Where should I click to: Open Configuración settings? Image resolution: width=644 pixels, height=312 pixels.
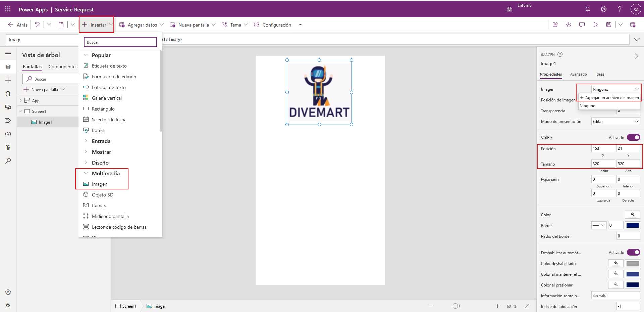point(272,25)
